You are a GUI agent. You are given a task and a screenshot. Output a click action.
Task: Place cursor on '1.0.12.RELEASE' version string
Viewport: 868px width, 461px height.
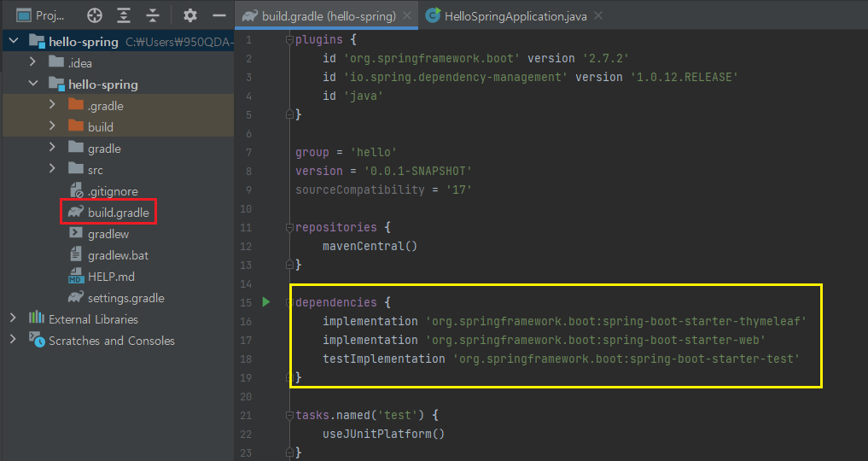[x=684, y=77]
